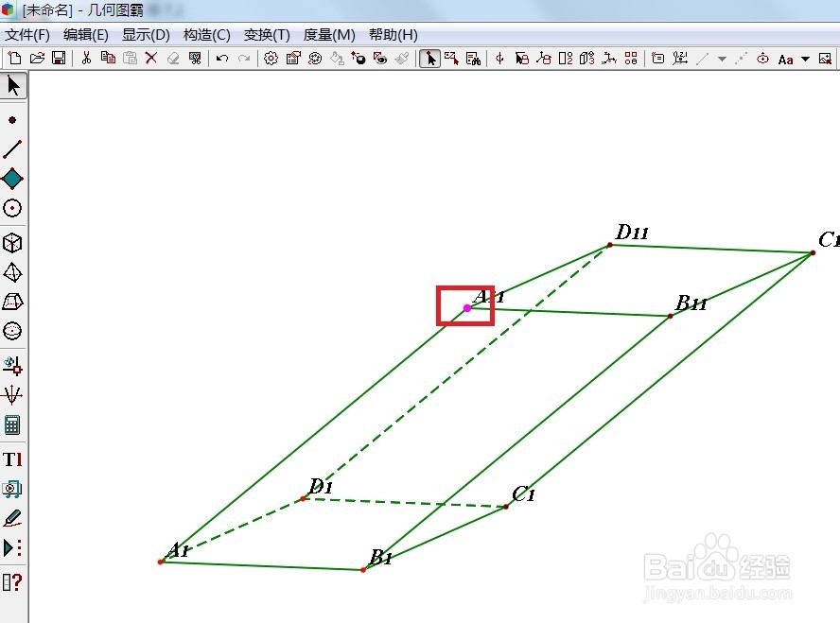The image size is (840, 623).
Task: Select the Point tool
Action: click(x=12, y=120)
